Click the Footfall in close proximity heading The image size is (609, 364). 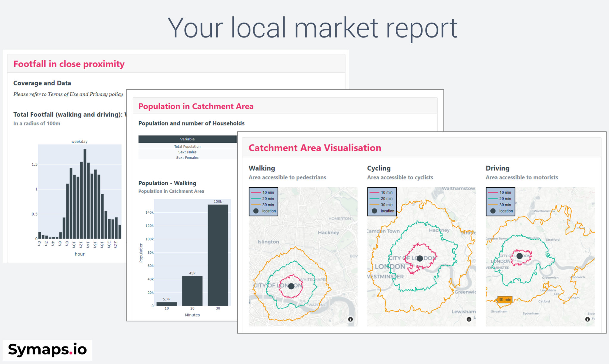(x=69, y=64)
